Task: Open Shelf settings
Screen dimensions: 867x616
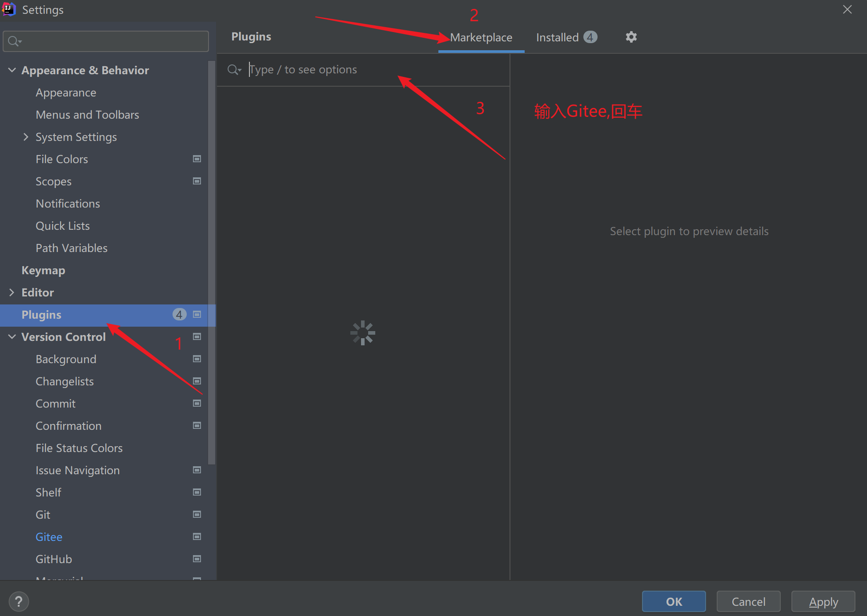Action: pos(48,492)
